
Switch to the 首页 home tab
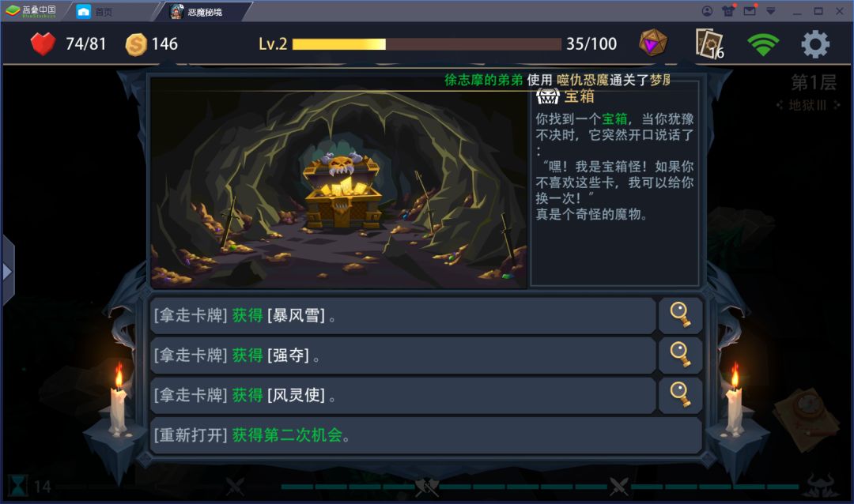(x=95, y=11)
